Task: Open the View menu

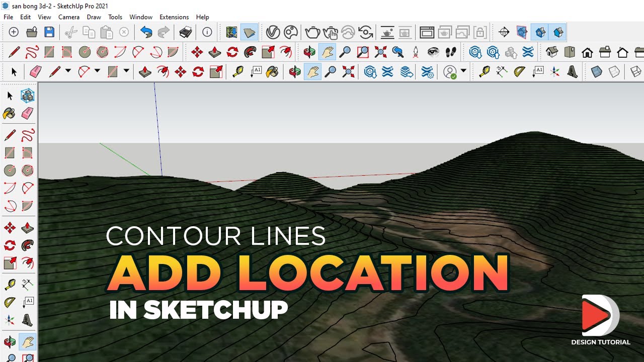Action: click(x=44, y=17)
